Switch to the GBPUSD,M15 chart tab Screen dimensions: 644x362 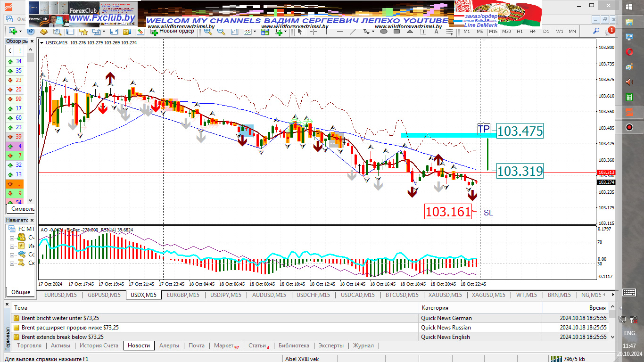click(x=104, y=295)
